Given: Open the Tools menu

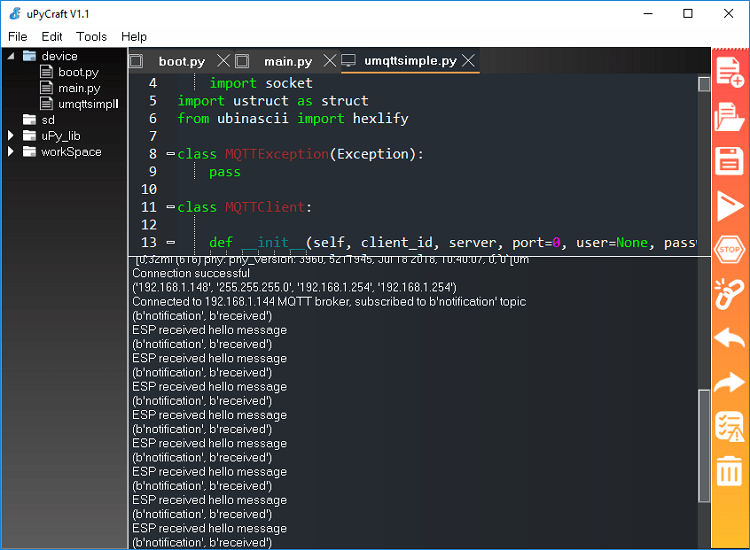Looking at the screenshot, I should point(91,36).
